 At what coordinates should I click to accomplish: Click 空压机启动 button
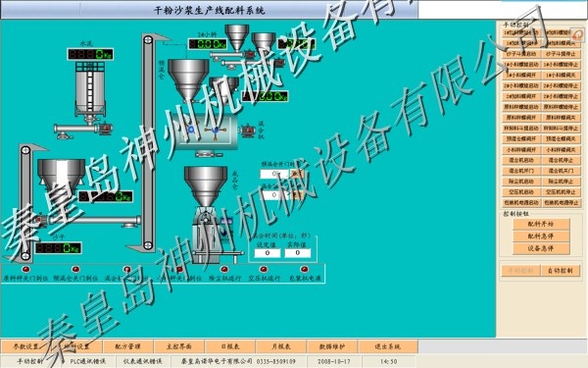point(521,192)
